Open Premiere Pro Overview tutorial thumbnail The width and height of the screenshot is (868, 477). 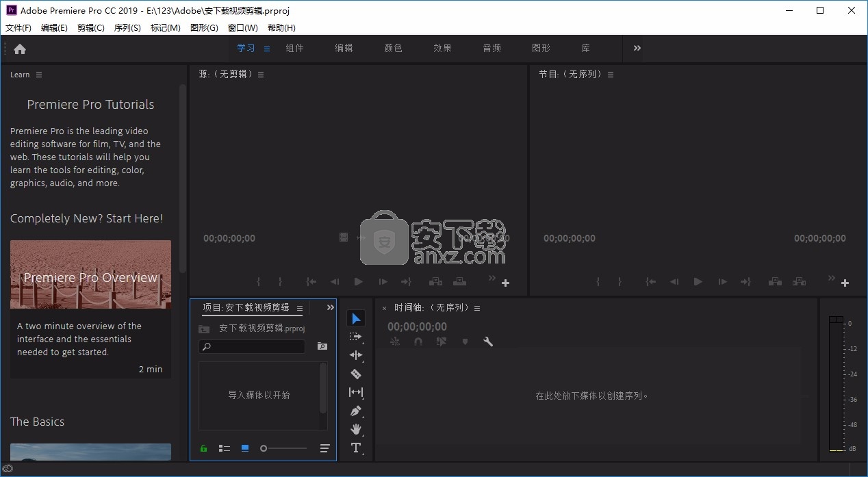[90, 274]
